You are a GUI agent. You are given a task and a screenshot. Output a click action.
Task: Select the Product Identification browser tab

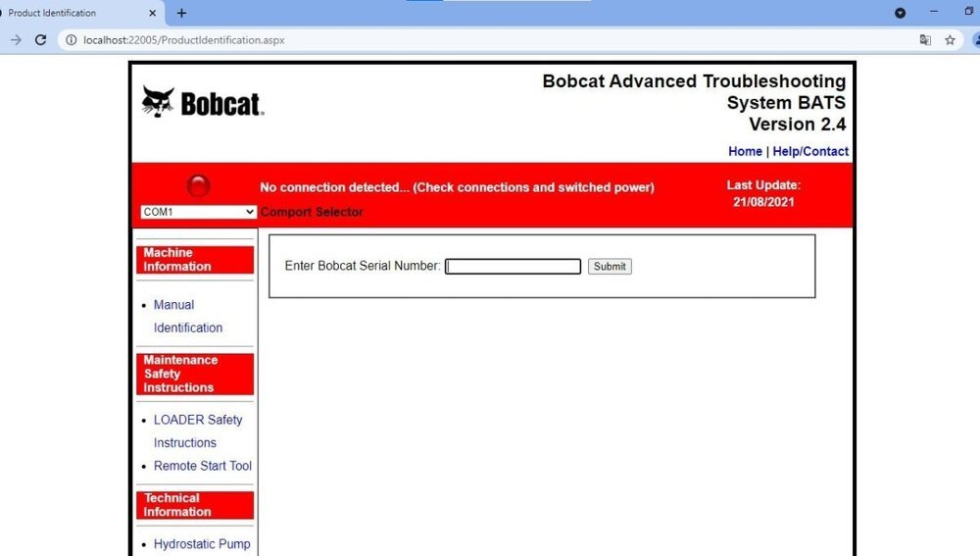click(69, 13)
